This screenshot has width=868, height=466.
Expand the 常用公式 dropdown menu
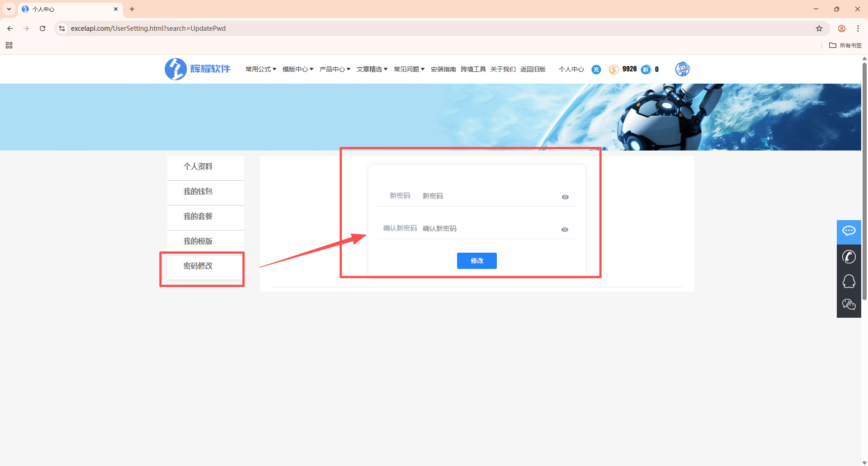tap(261, 69)
